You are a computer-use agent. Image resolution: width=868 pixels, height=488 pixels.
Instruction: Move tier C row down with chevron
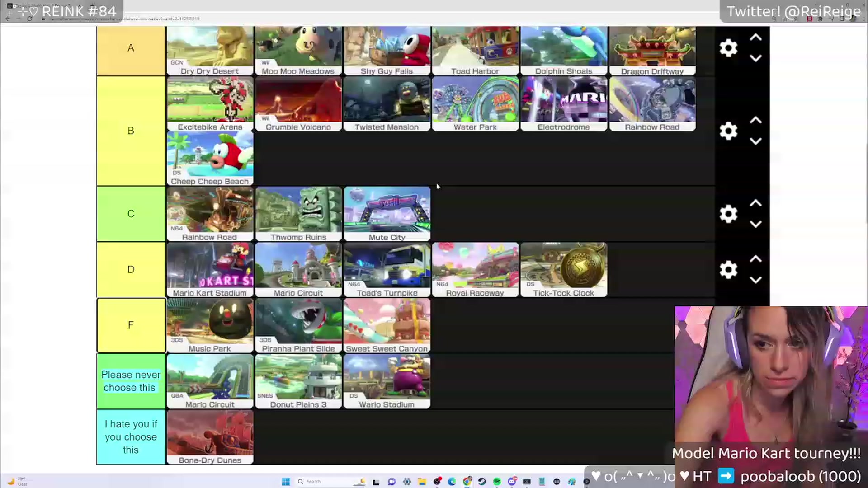pos(756,224)
